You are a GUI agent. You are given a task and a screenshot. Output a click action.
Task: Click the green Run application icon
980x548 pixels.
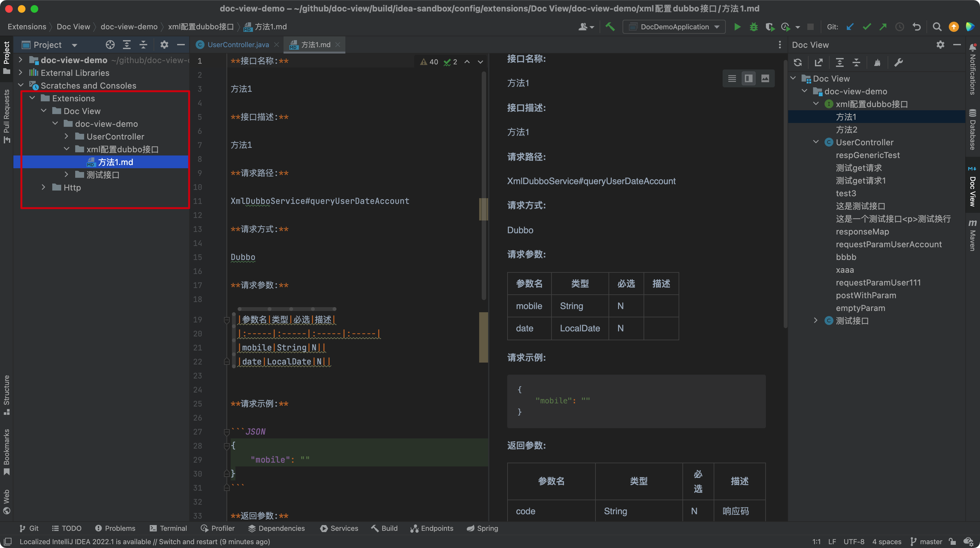737,27
